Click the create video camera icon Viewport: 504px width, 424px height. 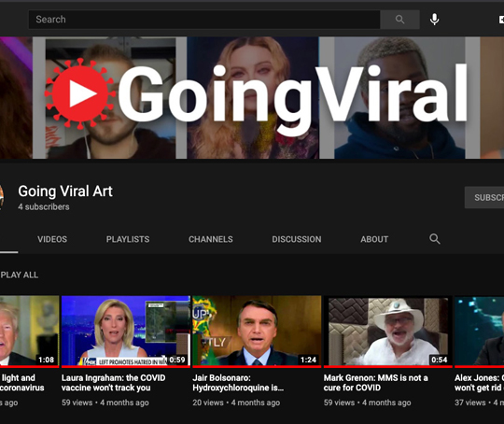(x=501, y=20)
